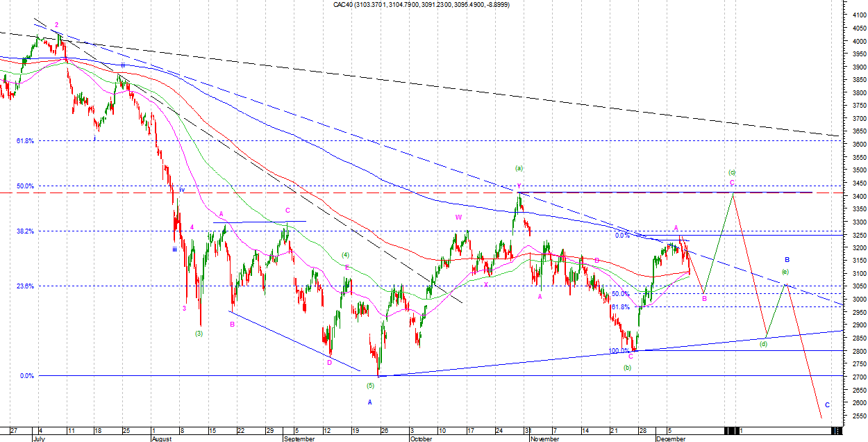Click the green (3) wave label in August

(199, 334)
